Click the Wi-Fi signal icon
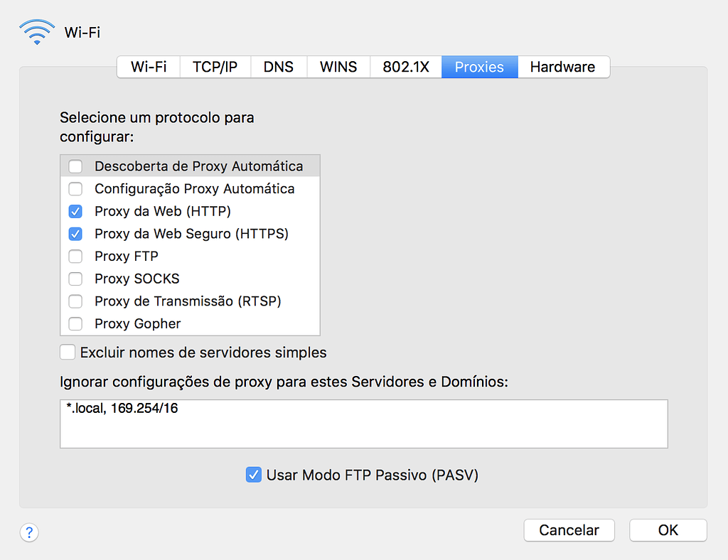Viewport: 728px width, 560px height. coord(37,32)
